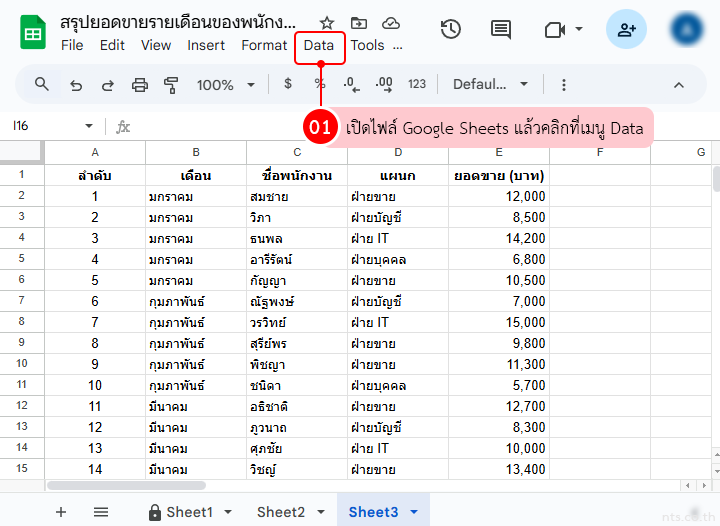
Task: Expand the default font dropdown
Action: [490, 85]
